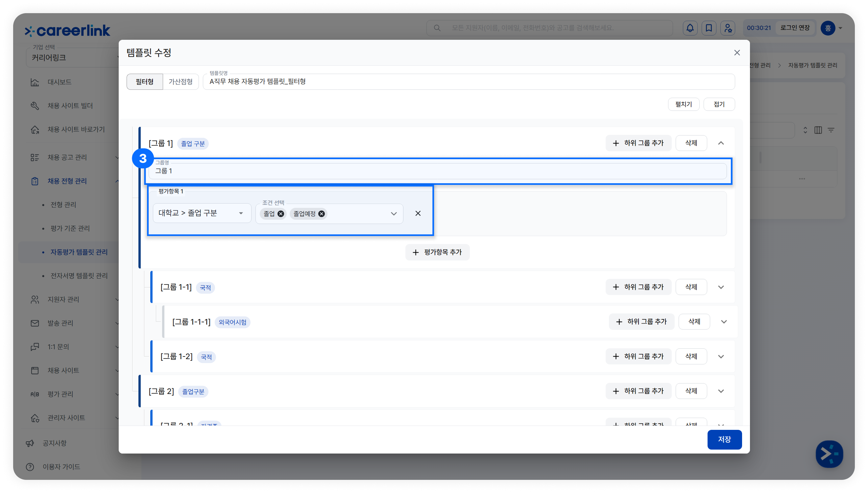Click the search magnifier icon
This screenshot has height=493, width=868.
tap(437, 28)
